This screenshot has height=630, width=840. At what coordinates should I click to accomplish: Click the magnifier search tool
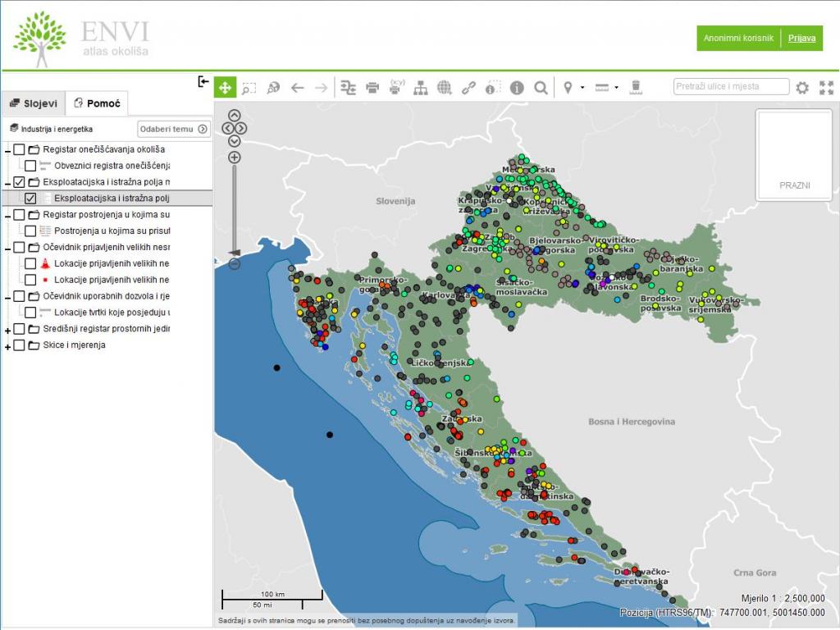coord(541,87)
